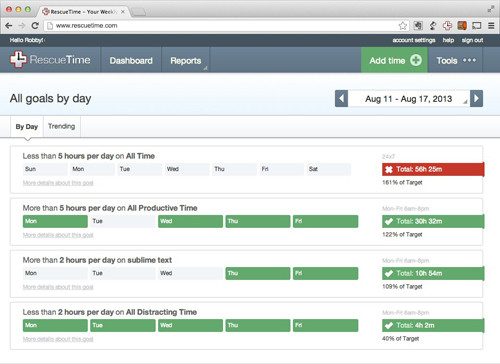500x364 pixels.
Task: Open the Aug 11 - Aug 17 date range picker
Action: (409, 99)
